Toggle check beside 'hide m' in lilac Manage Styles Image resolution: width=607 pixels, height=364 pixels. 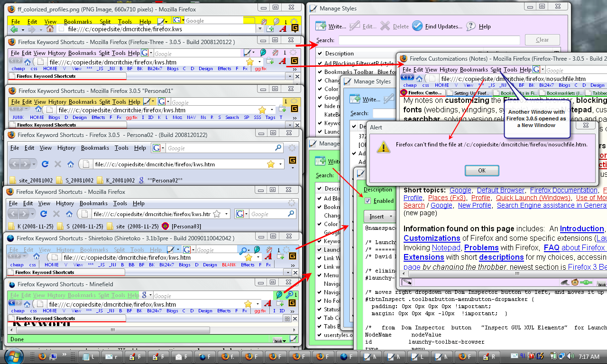pos(320,106)
